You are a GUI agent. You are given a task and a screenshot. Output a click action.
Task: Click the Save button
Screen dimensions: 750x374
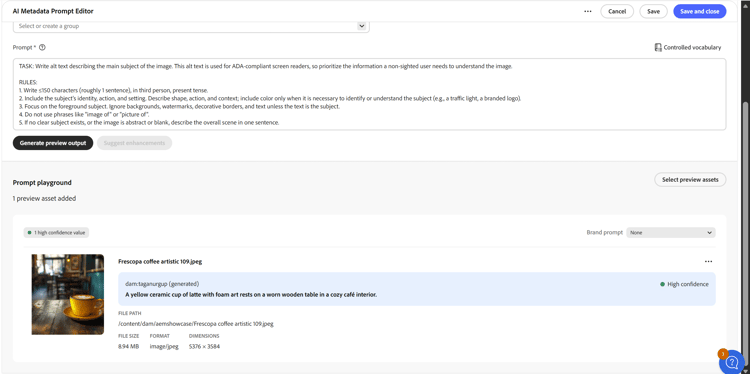point(653,11)
